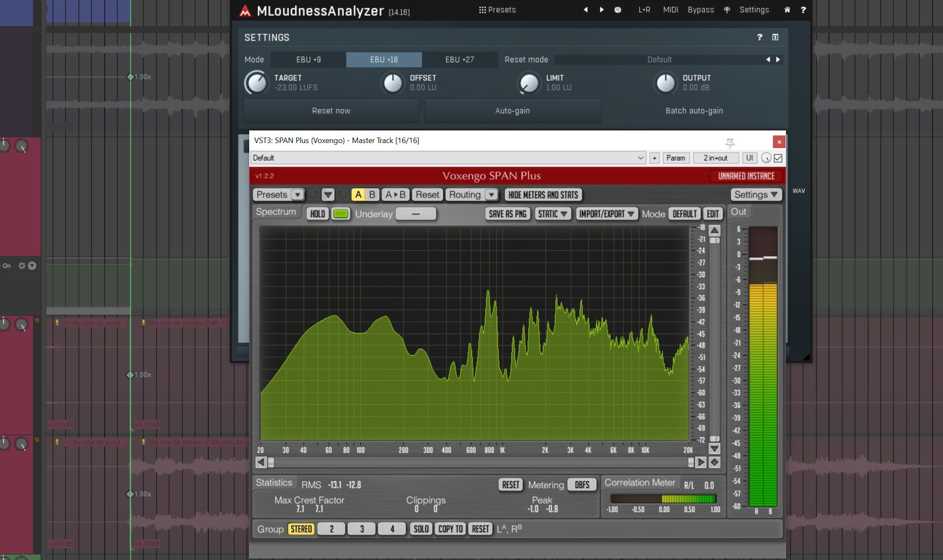Adjust the OUTPUT knob

click(x=666, y=82)
